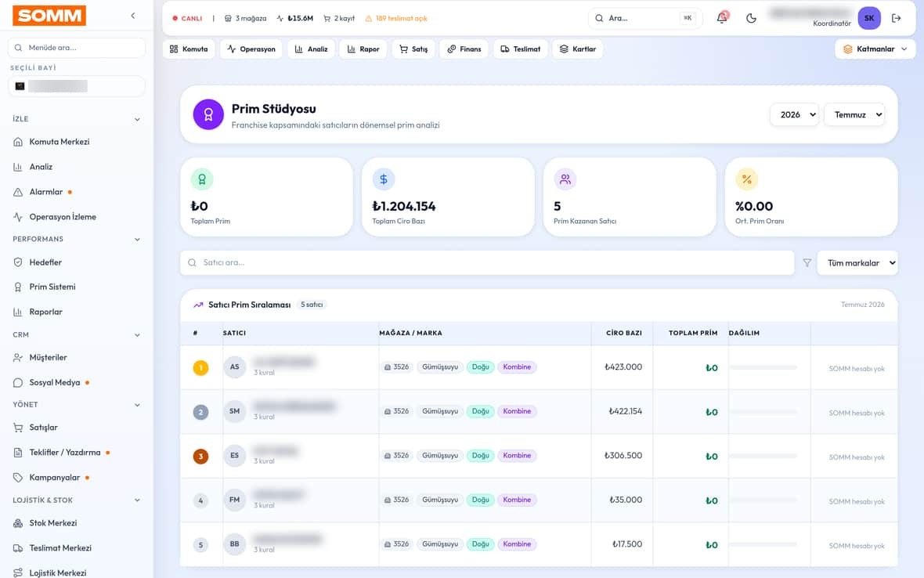
Task: Click the Ort. Prim Oranı percent icon
Action: click(746, 179)
